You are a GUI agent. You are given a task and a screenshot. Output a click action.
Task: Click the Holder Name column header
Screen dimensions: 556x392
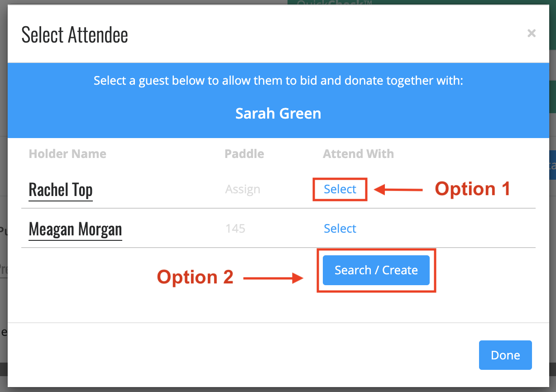point(67,154)
